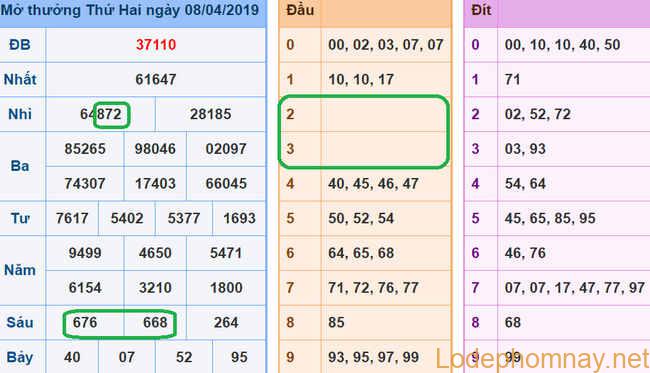Click the Sáu prize number 264
Screen dimensions: 650x373
(226, 322)
